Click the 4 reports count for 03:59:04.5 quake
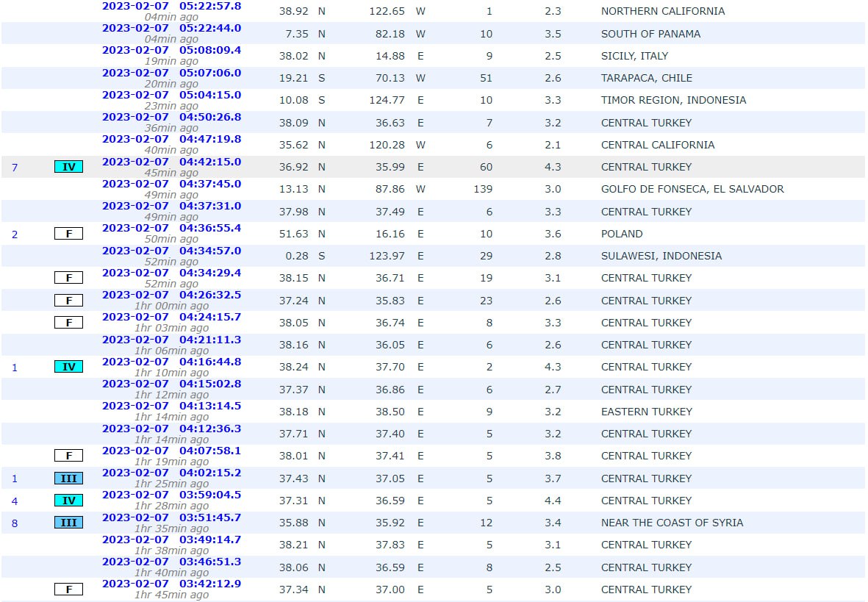 (x=15, y=501)
